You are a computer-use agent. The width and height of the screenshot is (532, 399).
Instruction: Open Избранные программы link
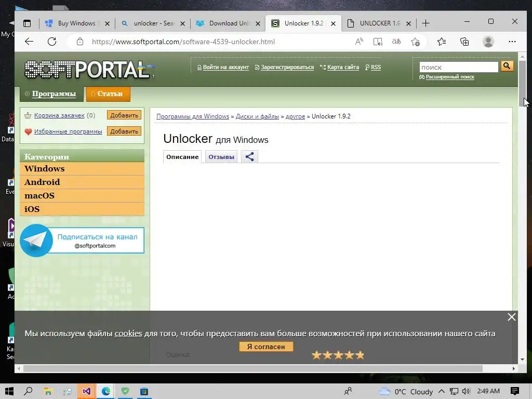(x=68, y=131)
